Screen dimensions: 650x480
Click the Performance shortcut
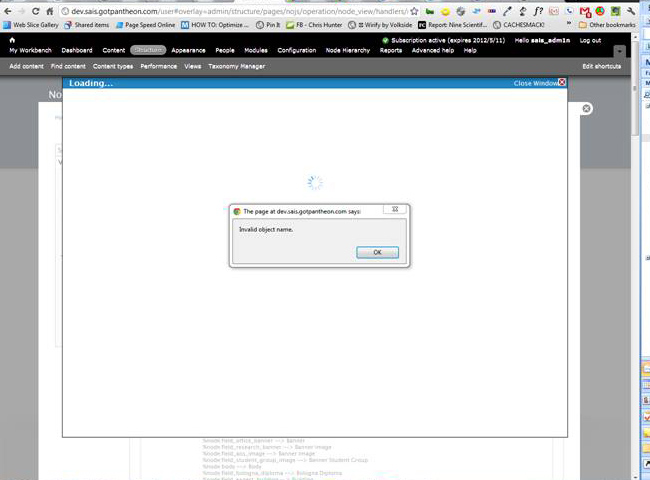158,66
